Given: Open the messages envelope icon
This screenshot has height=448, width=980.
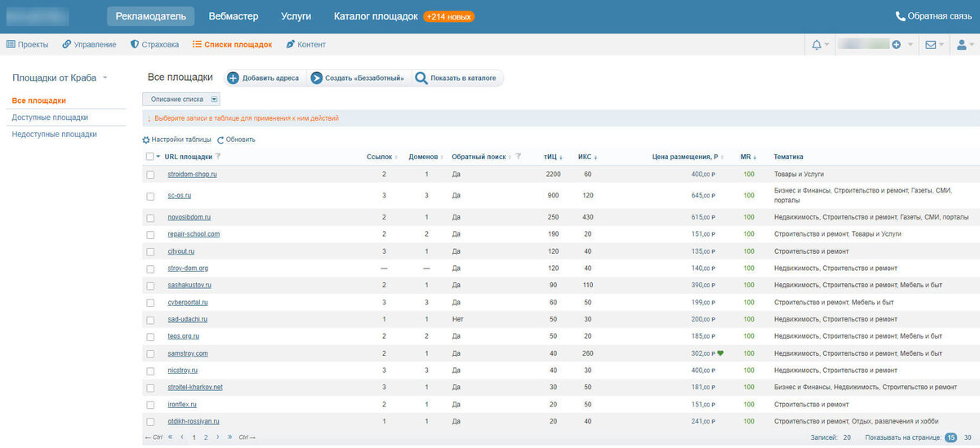Looking at the screenshot, I should coord(930,45).
